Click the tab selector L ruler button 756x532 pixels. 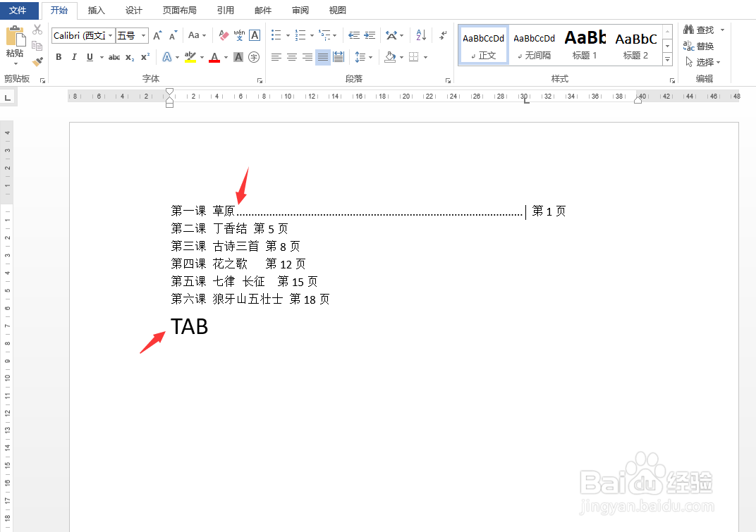(x=7, y=98)
